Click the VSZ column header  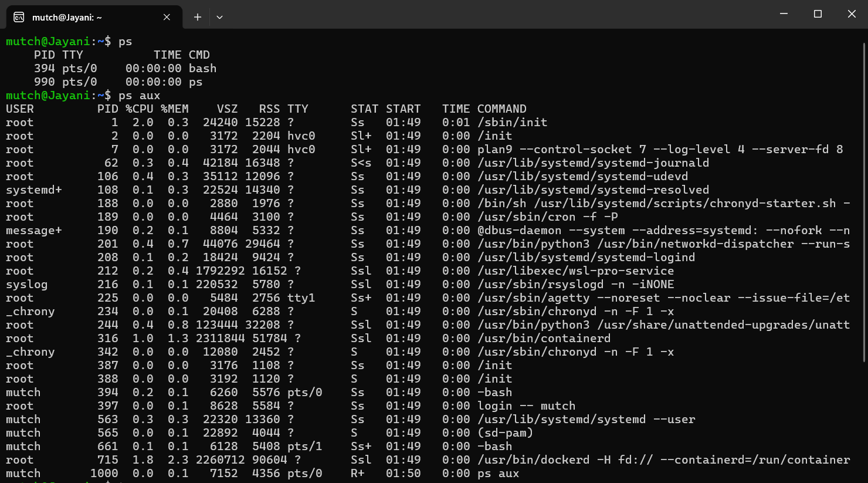228,109
